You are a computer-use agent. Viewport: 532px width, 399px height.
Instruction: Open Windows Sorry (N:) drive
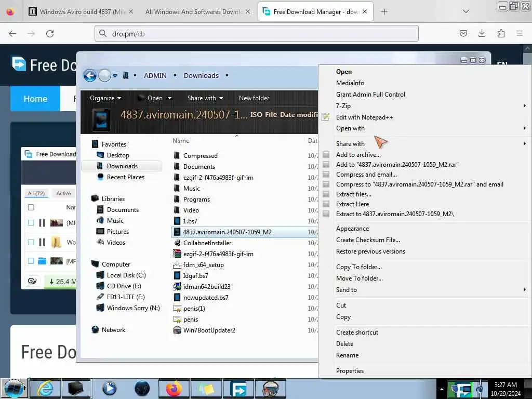click(x=133, y=308)
